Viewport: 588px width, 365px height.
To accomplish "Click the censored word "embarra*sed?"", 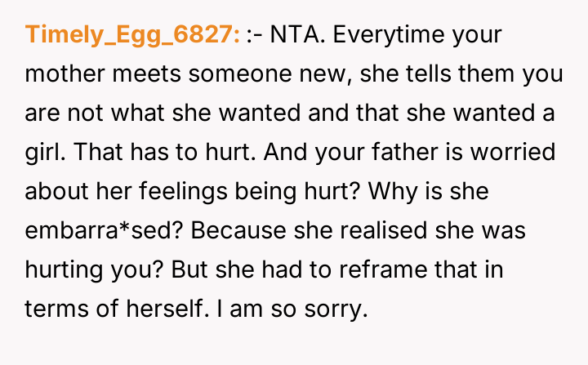I will point(102,229).
